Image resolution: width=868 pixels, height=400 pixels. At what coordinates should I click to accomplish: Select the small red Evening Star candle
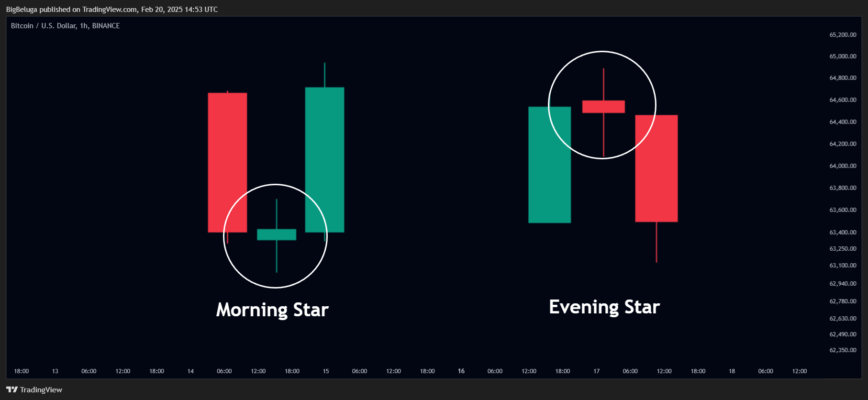click(603, 107)
